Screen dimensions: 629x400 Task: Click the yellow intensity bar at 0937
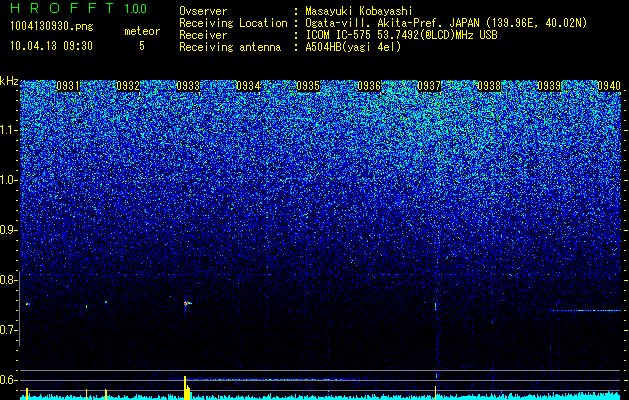point(436,392)
